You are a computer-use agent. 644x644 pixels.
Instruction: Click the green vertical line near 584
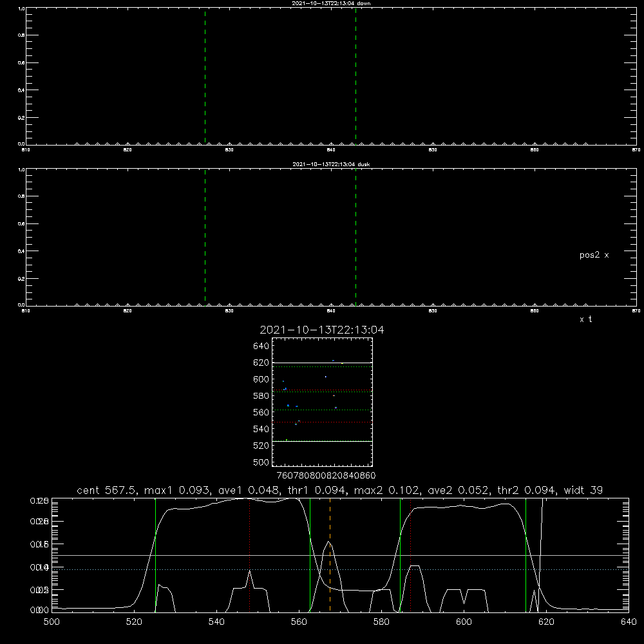click(400, 555)
